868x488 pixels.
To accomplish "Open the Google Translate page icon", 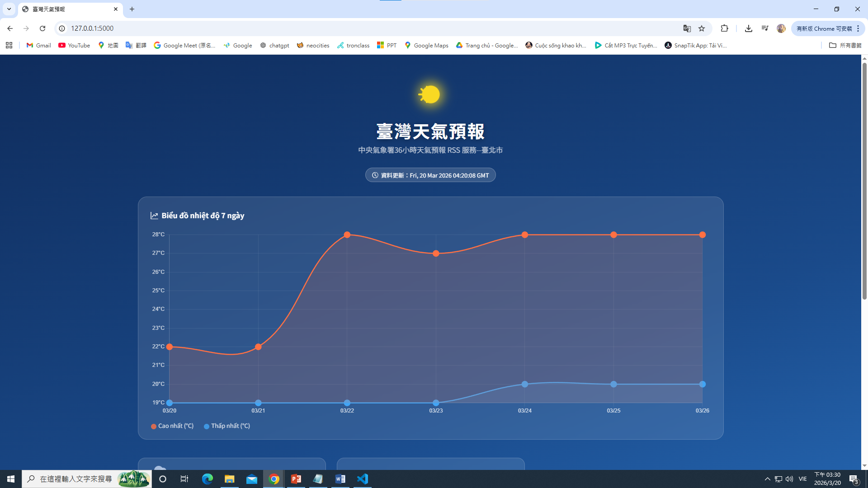I will [687, 28].
